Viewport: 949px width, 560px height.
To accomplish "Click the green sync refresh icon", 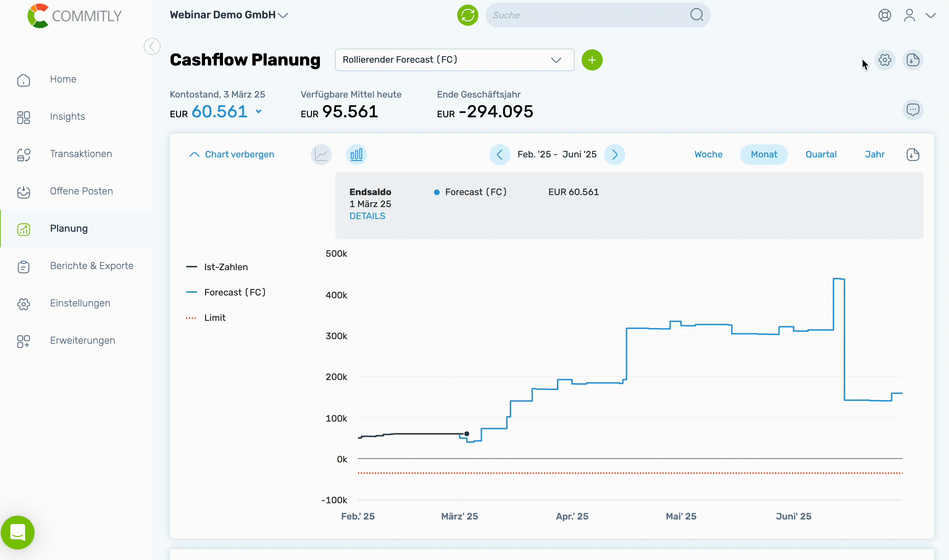I will click(x=467, y=15).
